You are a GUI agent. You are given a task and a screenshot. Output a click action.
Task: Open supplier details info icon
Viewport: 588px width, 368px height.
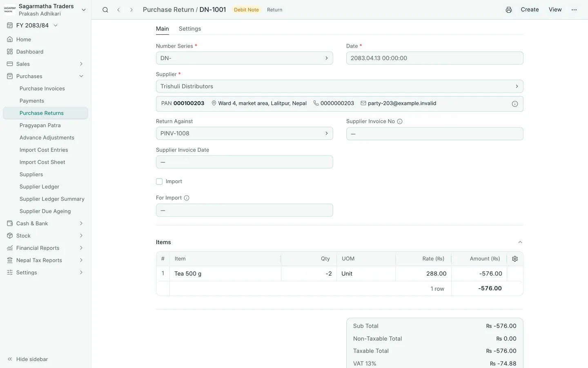(x=515, y=104)
